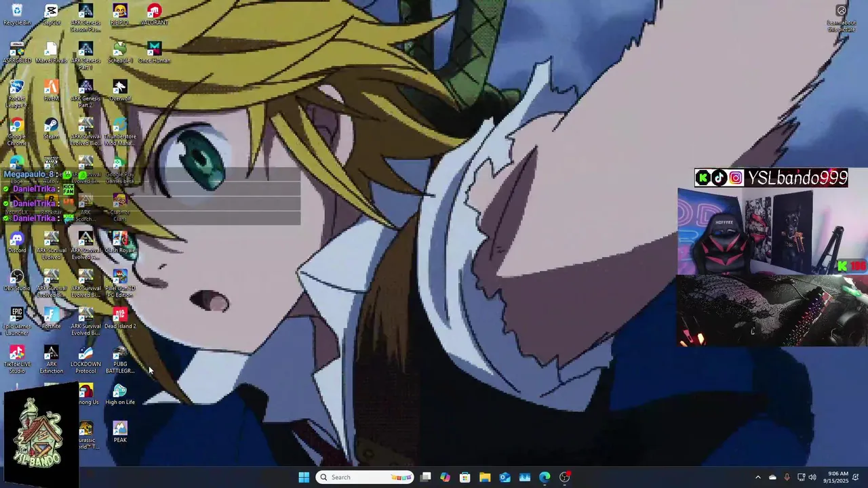Open Among Us desktop icon
The image size is (868, 488).
[x=86, y=394]
